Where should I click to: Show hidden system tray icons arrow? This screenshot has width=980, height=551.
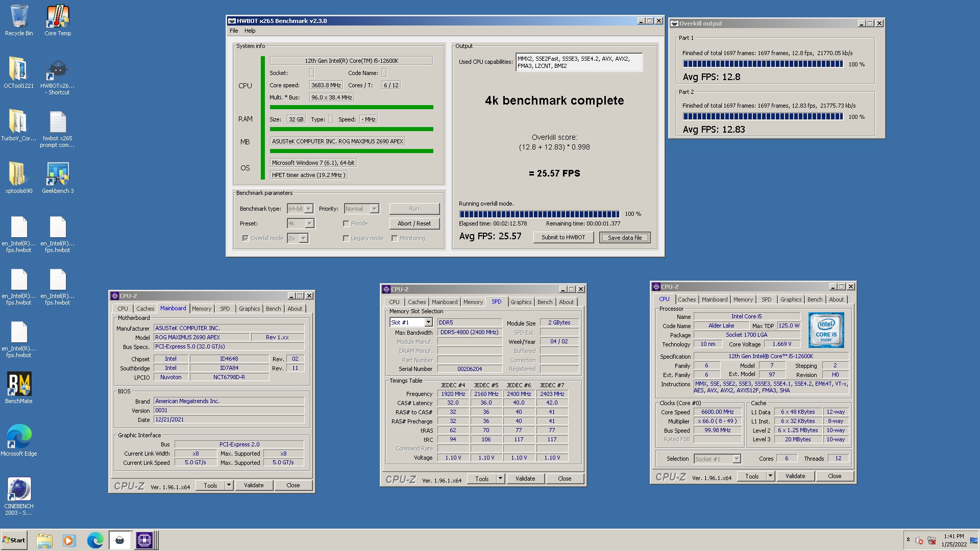908,540
